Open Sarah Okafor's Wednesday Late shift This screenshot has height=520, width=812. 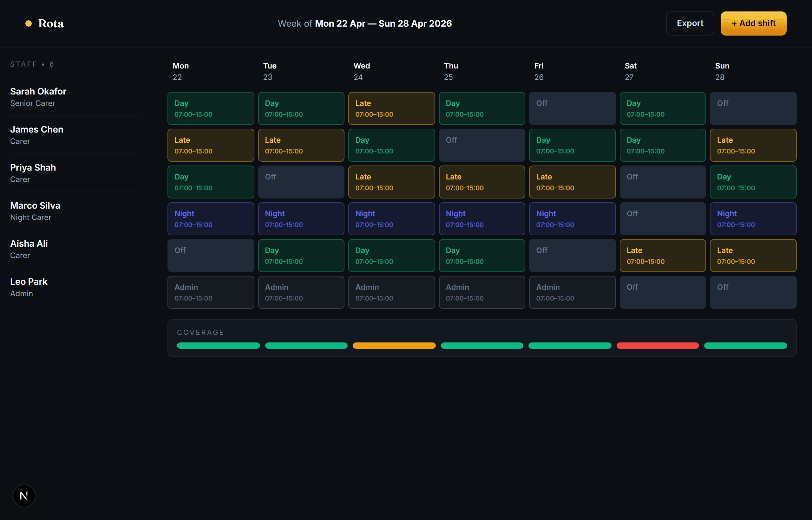[x=391, y=108]
